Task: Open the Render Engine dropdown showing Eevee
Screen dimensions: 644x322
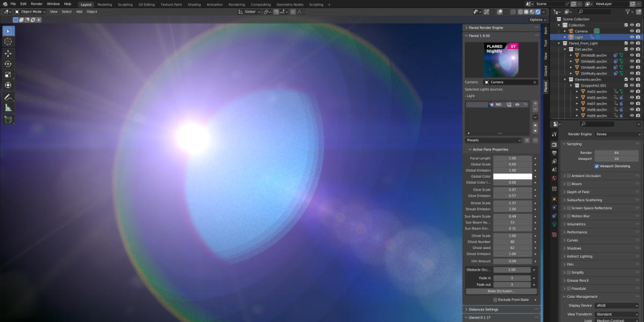Action: click(x=616, y=134)
